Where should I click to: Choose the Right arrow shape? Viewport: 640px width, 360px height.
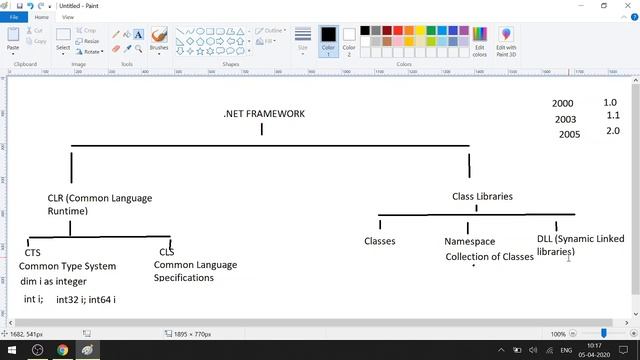pyautogui.click(x=220, y=41)
